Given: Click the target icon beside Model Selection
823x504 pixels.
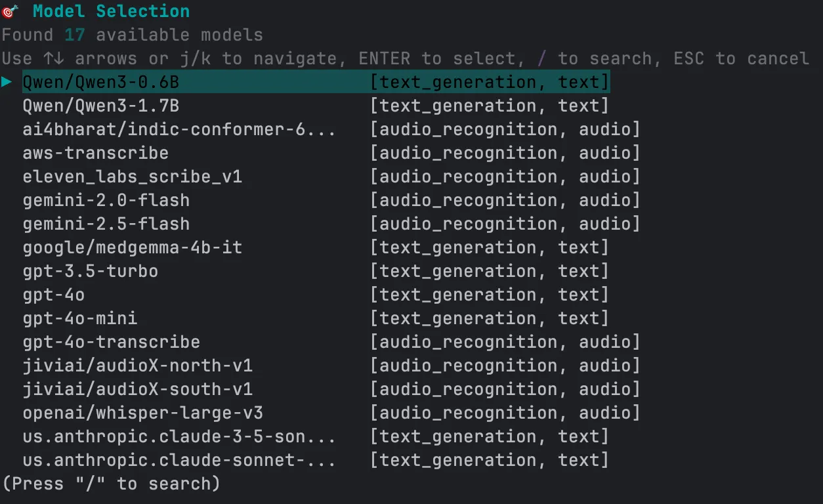Looking at the screenshot, I should (x=11, y=11).
